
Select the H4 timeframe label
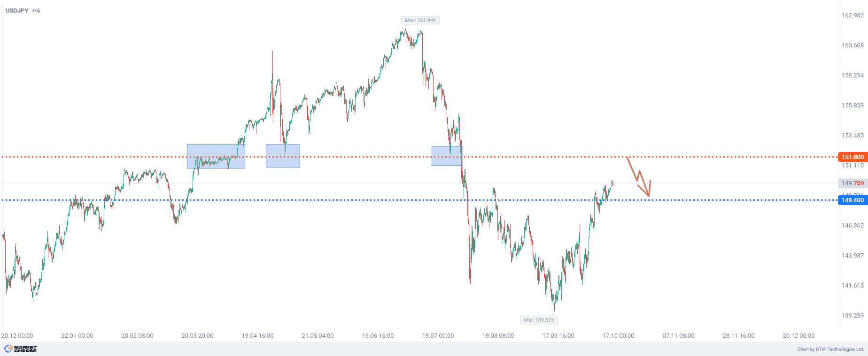point(36,11)
